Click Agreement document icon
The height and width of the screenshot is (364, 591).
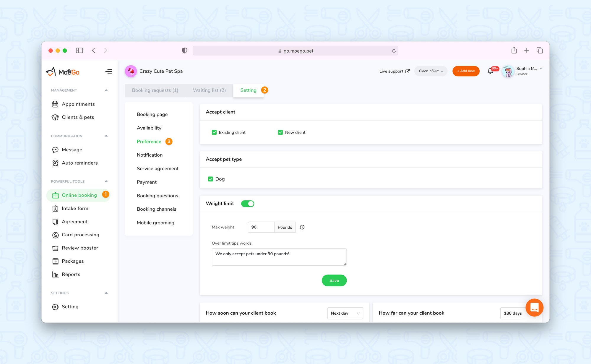coord(55,222)
